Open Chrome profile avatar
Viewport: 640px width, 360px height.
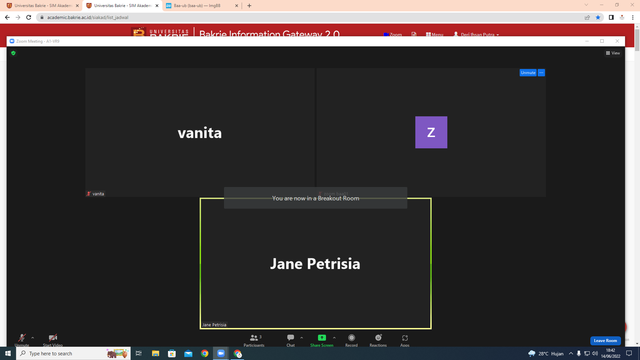622,18
